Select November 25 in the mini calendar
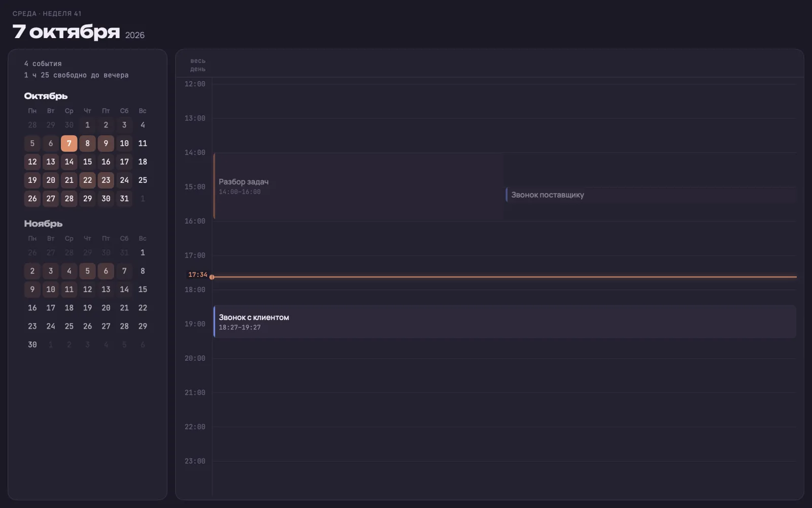The width and height of the screenshot is (812, 508). pyautogui.click(x=69, y=326)
